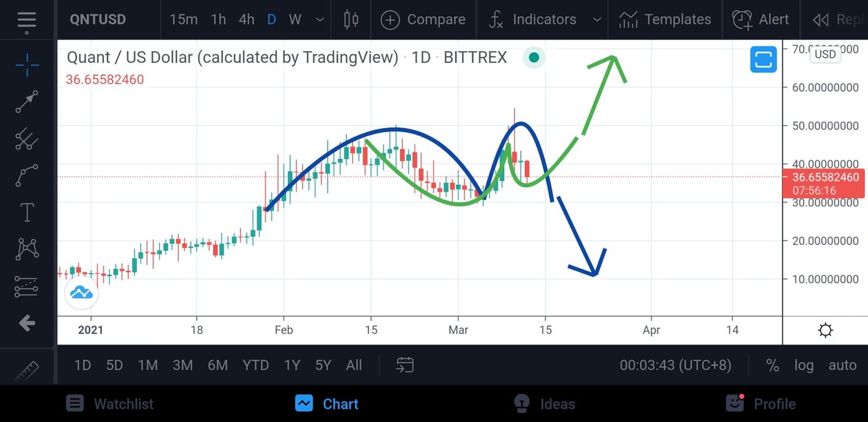Toggle log scale mode

coord(804,365)
